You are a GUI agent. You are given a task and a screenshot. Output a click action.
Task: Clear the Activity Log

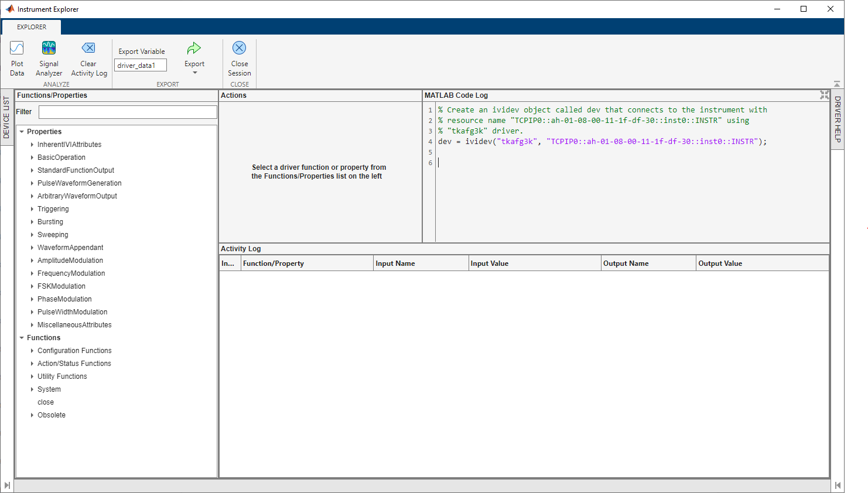(88, 59)
